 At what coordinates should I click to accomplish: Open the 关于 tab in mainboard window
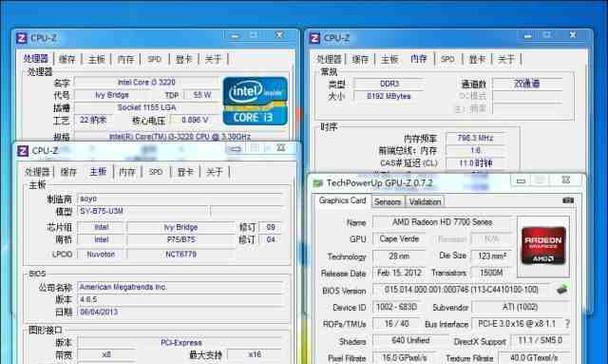214,172
